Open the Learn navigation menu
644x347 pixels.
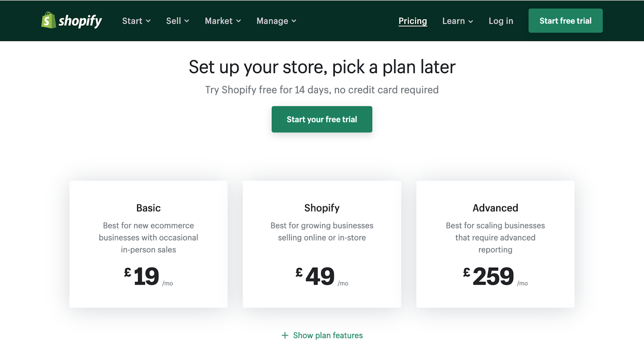458,21
